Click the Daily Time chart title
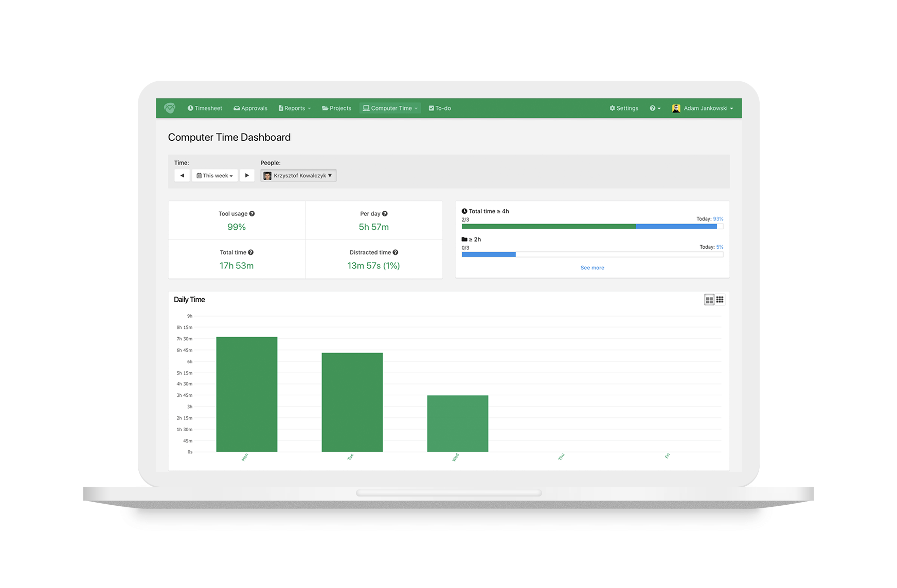897x588 pixels. [189, 300]
